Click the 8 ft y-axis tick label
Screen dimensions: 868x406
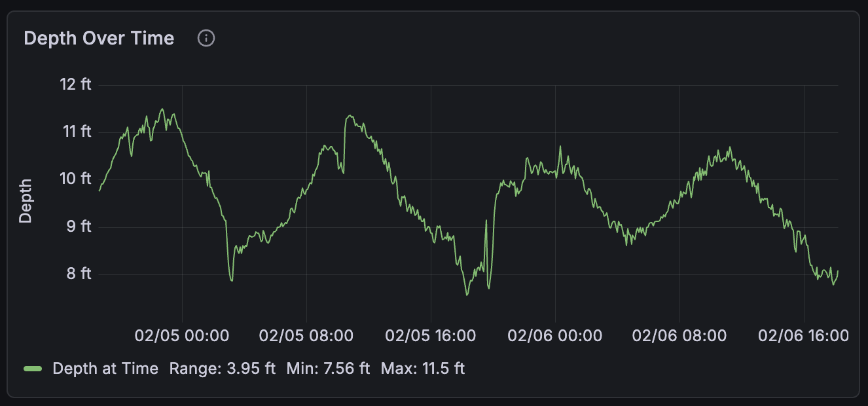(x=79, y=274)
